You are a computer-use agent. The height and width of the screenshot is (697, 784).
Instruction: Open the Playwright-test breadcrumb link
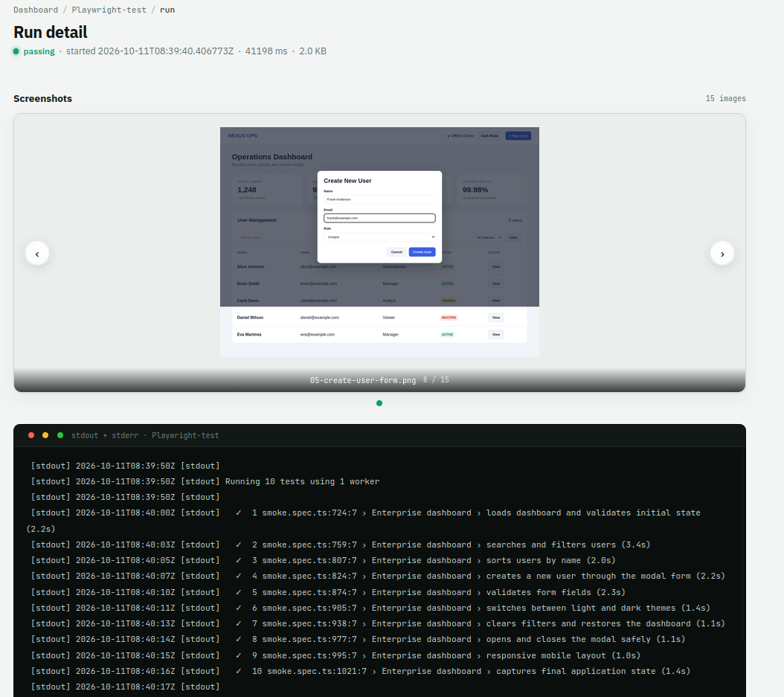coord(109,10)
